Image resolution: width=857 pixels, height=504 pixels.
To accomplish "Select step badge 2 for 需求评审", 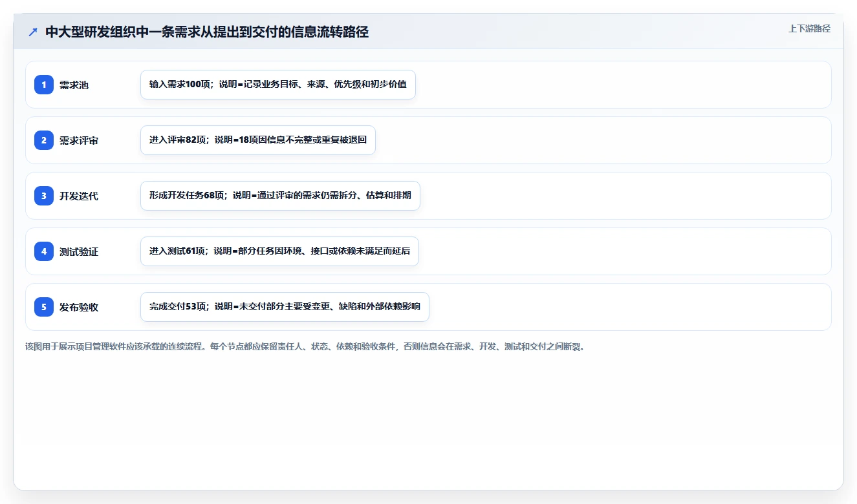I will 44,140.
